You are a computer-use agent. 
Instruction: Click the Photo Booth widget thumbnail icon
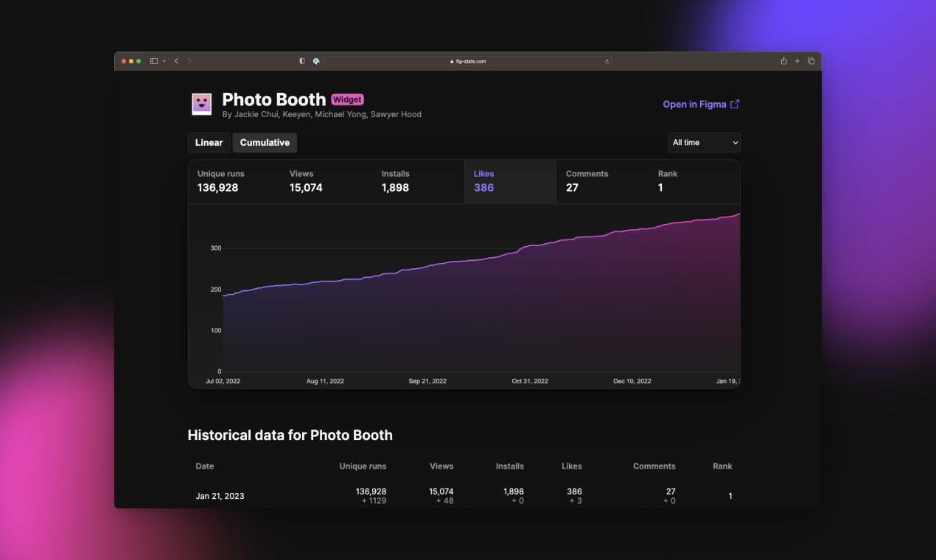(202, 105)
